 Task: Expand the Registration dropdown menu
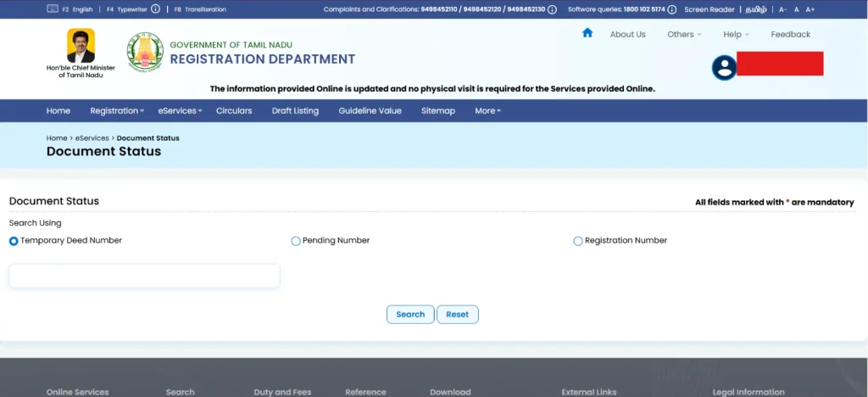[117, 111]
